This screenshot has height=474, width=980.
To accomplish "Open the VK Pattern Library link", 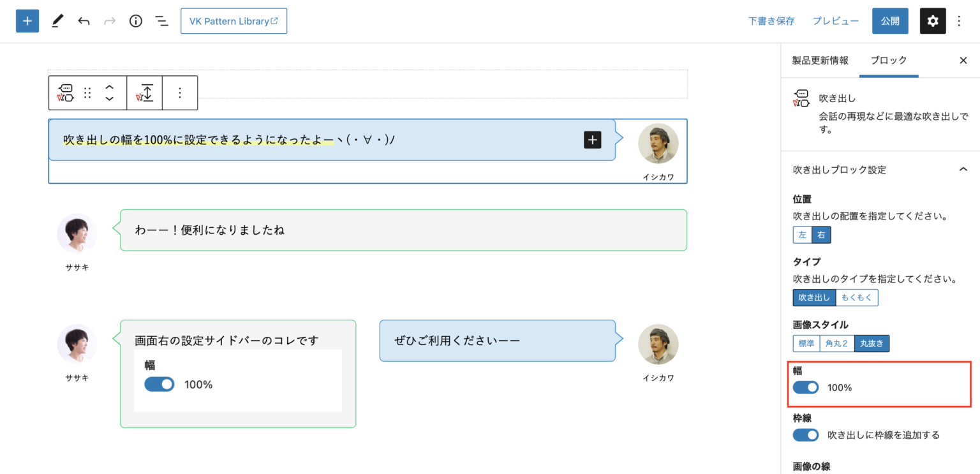I will click(x=234, y=21).
